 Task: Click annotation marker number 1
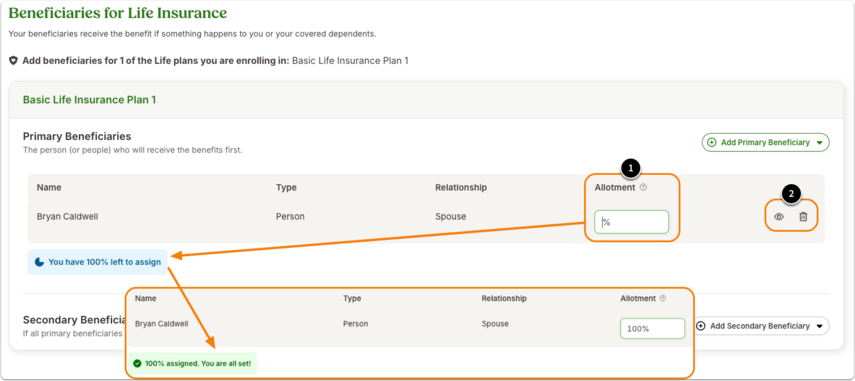click(x=631, y=168)
